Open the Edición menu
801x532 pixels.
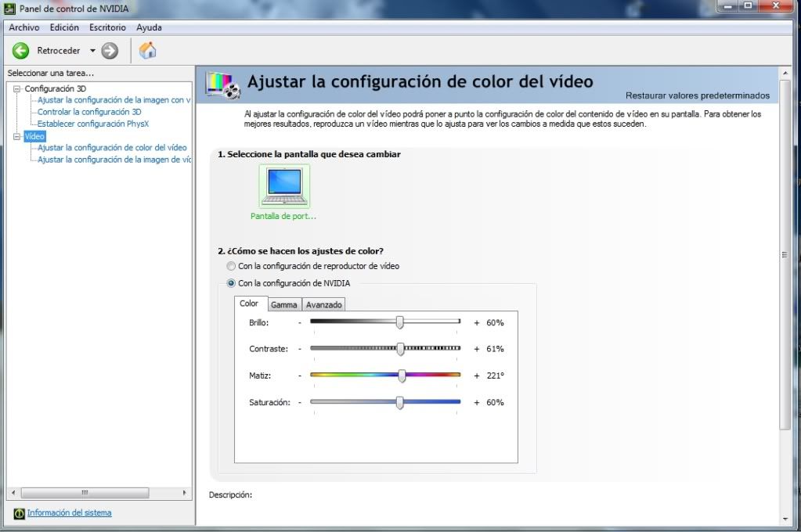pos(64,27)
